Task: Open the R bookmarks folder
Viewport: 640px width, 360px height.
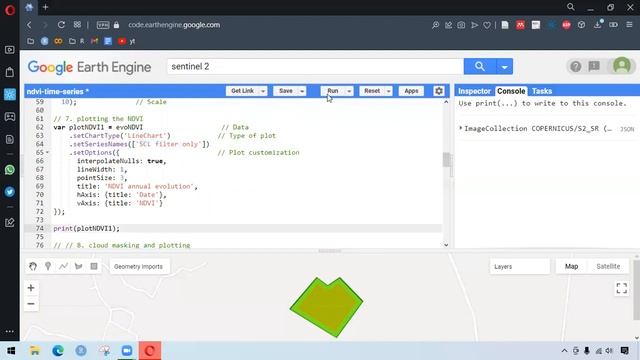Action: [76, 41]
